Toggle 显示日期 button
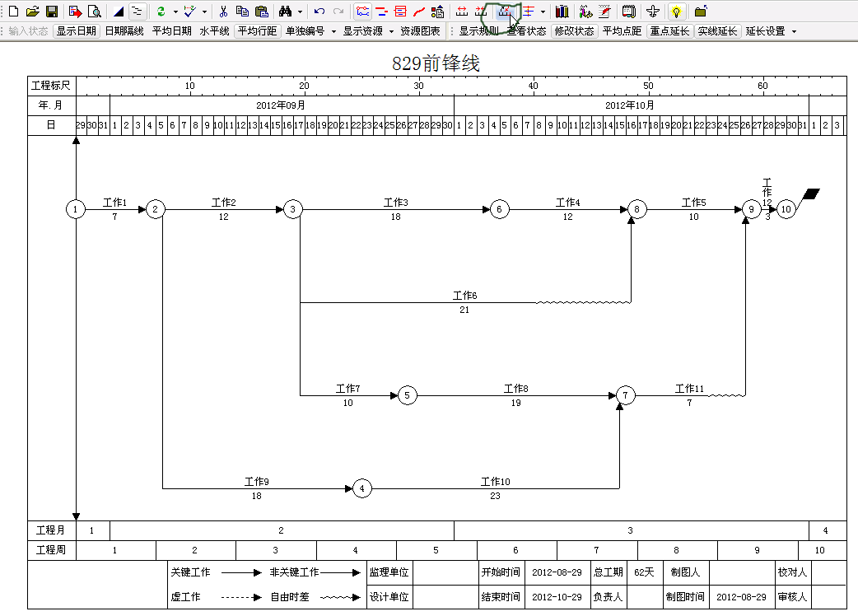 coord(77,31)
